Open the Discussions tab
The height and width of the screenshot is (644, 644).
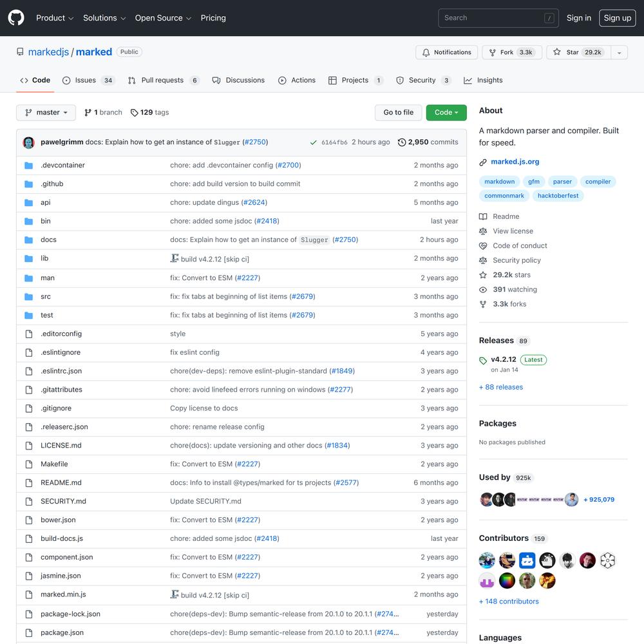click(239, 80)
